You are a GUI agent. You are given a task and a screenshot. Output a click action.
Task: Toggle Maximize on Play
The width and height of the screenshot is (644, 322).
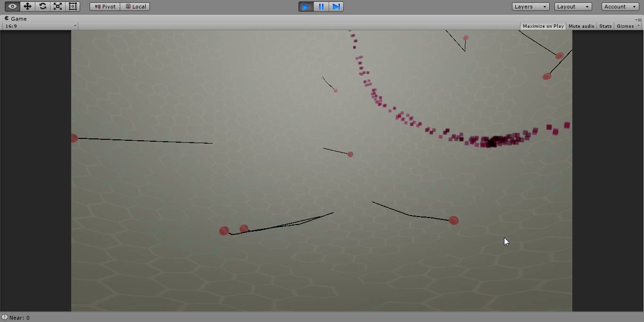(543, 26)
